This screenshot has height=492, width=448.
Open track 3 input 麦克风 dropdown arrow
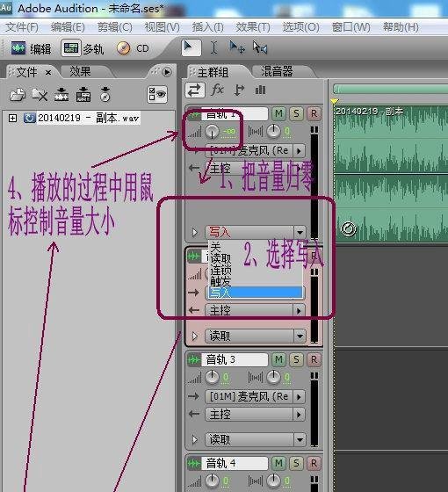(300, 397)
